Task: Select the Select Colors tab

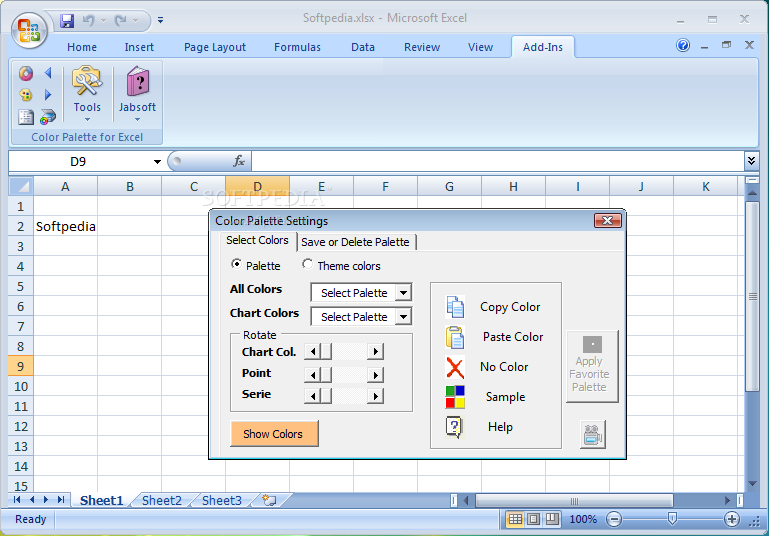Action: (257, 240)
